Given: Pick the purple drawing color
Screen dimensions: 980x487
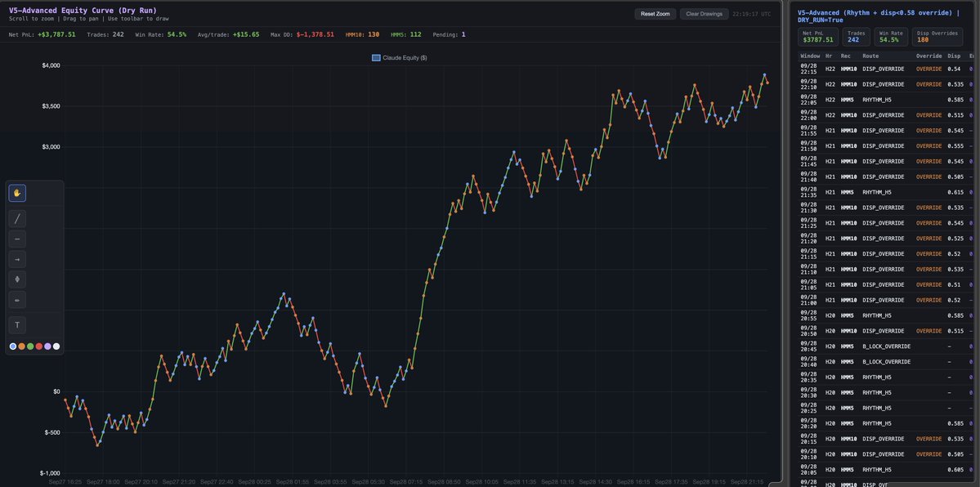Looking at the screenshot, I should coord(47,346).
